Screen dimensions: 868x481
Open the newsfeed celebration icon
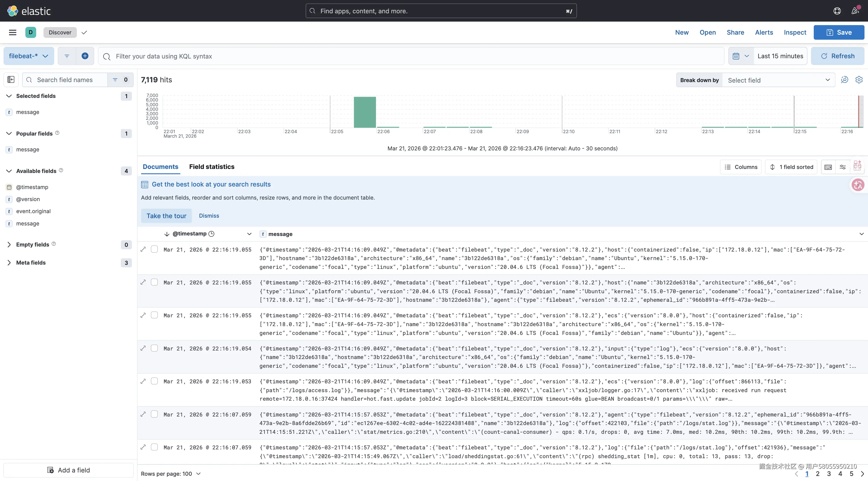(x=855, y=11)
